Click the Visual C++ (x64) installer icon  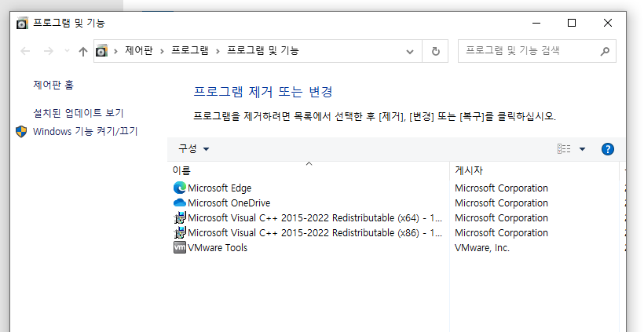(180, 218)
